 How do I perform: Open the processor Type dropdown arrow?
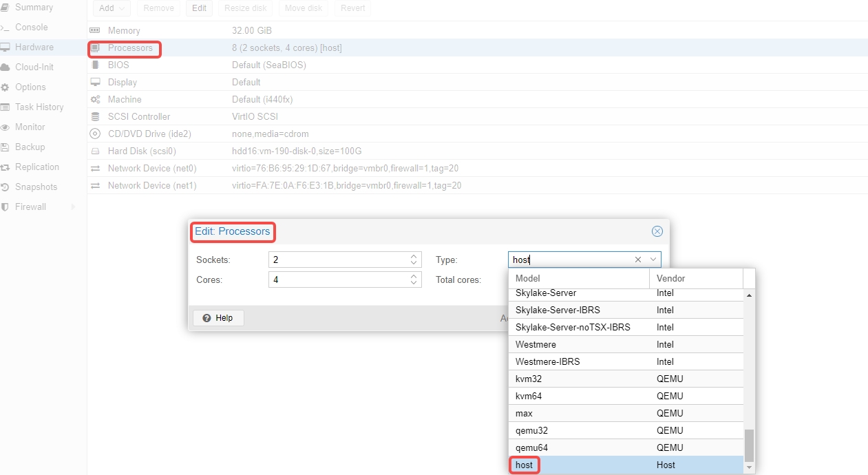point(653,260)
